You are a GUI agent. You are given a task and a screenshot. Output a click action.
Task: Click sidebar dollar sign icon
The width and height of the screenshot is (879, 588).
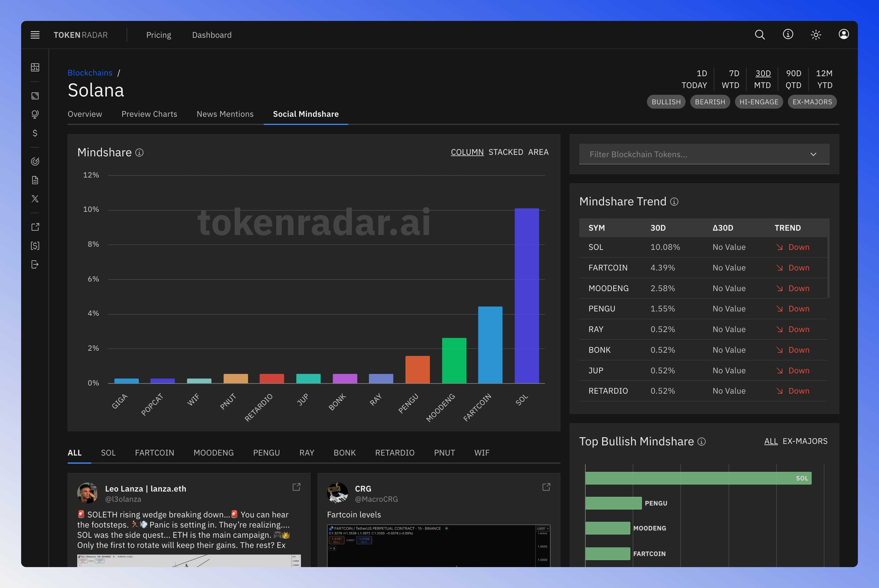[35, 133]
